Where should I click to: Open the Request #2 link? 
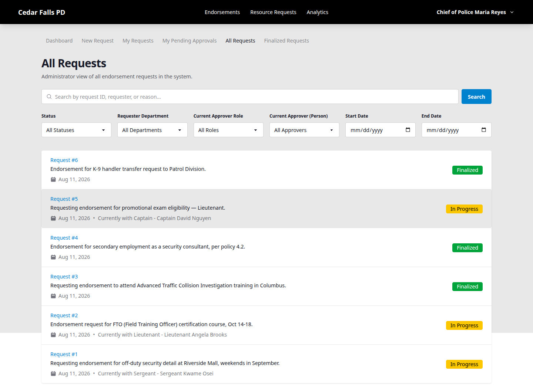[x=64, y=315]
